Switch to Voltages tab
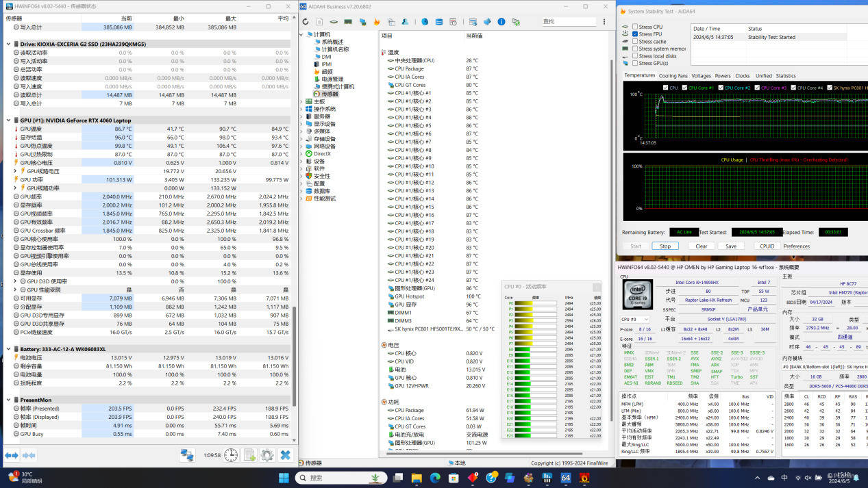The width and height of the screenshot is (868, 488). pos(701,76)
